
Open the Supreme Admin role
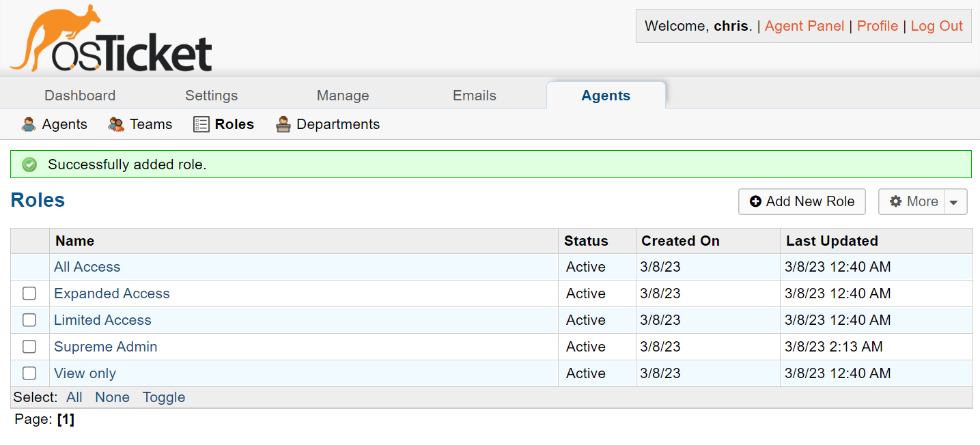click(105, 347)
